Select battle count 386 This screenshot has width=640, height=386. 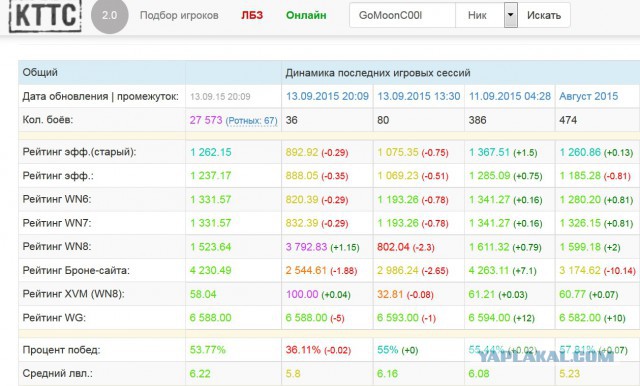click(477, 120)
